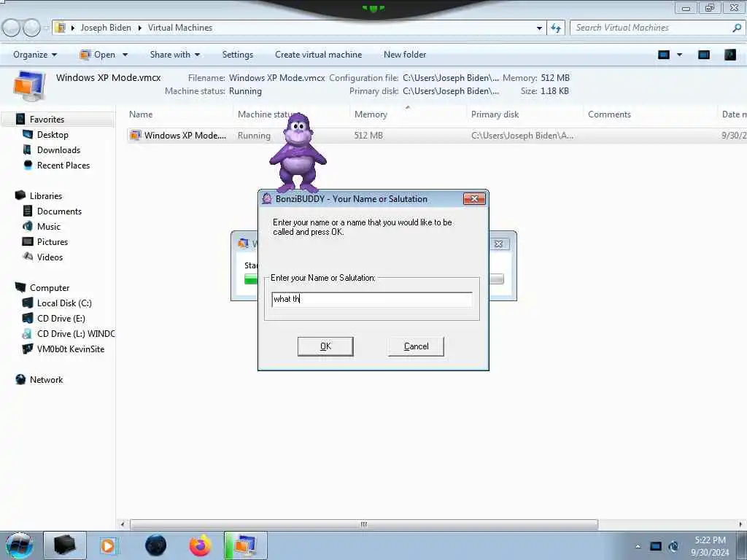Cancel the BonziBUDDY name dialog
The height and width of the screenshot is (560, 747).
tap(416, 346)
